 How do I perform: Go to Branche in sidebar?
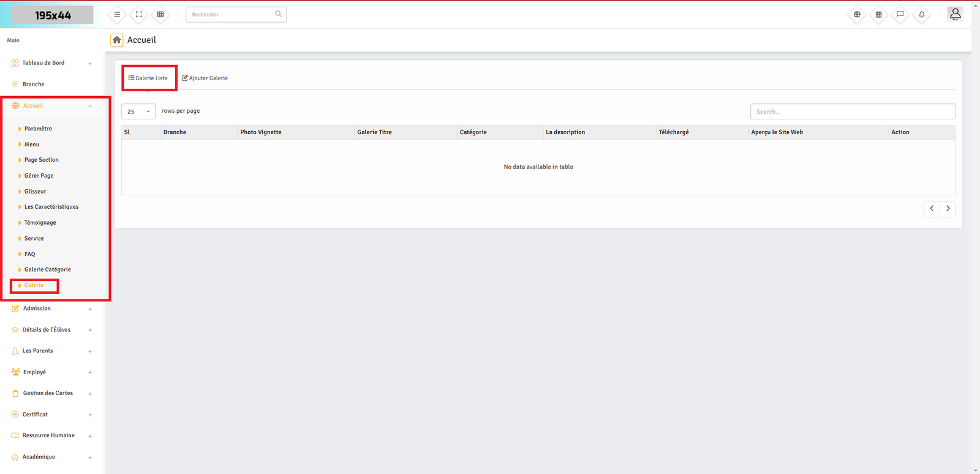(x=33, y=85)
